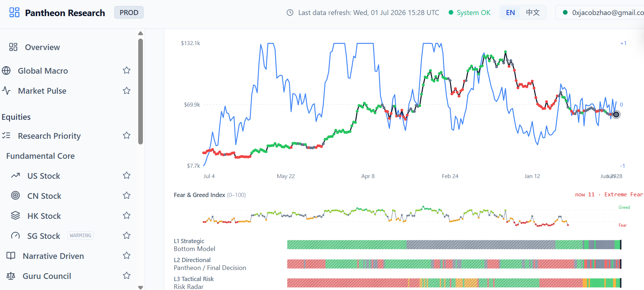Star the Narrative Driven item
The image size is (644, 290).
126,256
